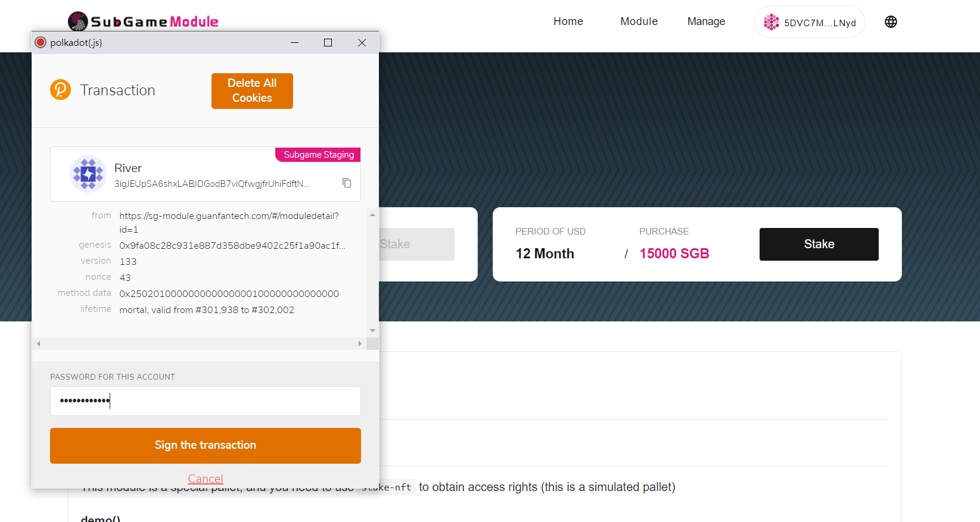Click the River account identicon

88,174
